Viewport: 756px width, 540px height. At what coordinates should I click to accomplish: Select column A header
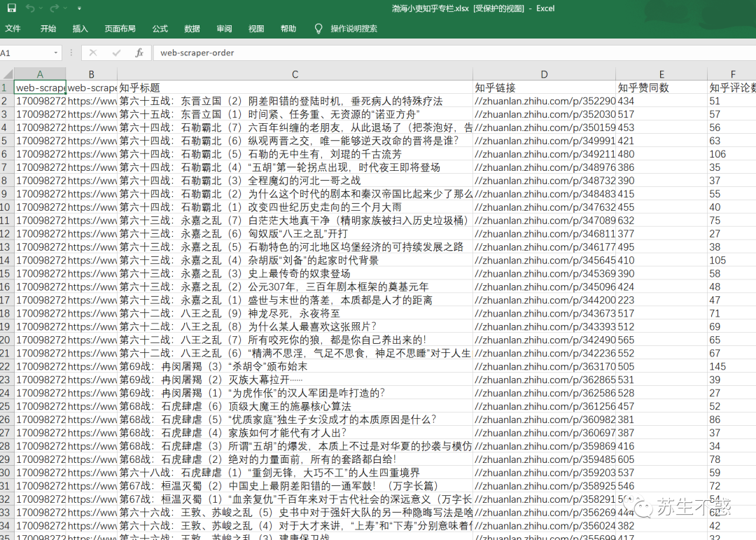40,74
